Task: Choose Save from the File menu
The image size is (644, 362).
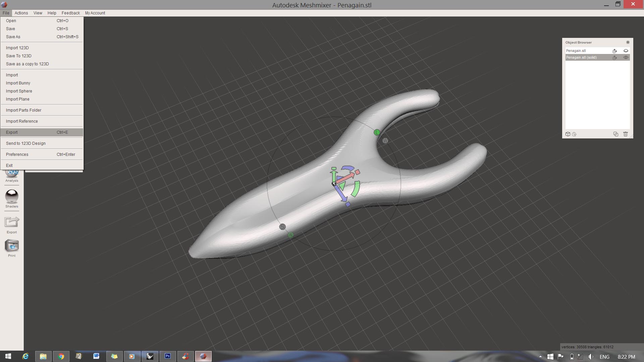Action: click(42, 29)
